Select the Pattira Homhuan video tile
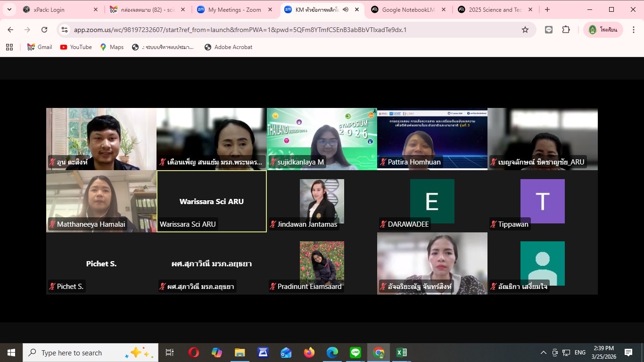This screenshot has height=362, width=644. click(x=432, y=139)
